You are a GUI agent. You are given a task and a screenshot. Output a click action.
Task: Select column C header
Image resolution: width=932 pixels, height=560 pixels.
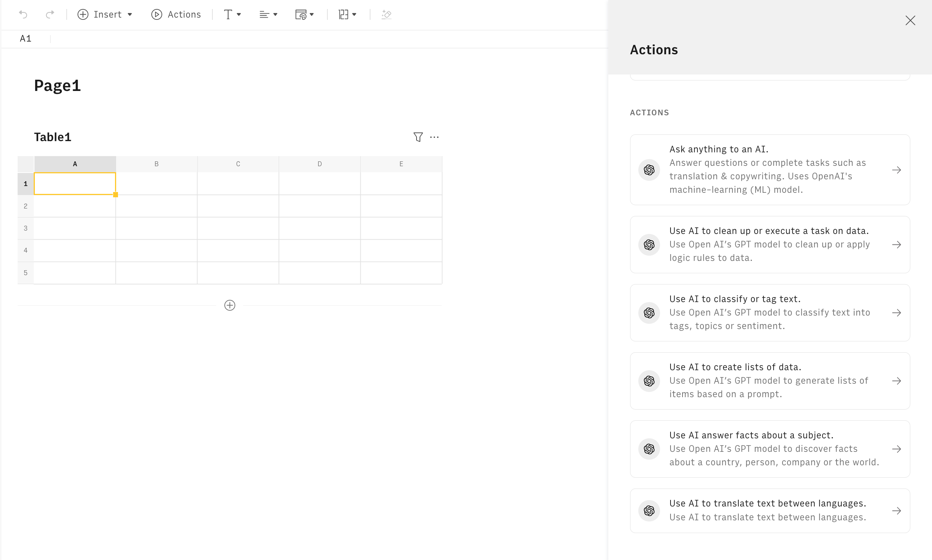238,164
